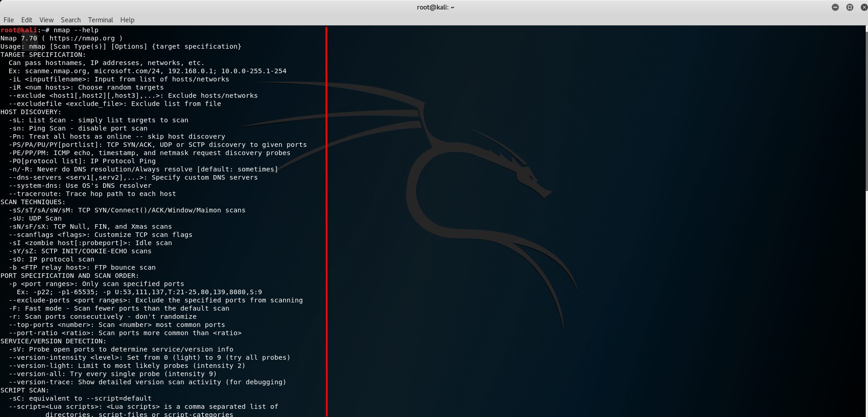Click the '-sI <zombie host' Idle scan line
The image size is (868, 417).
90,243
